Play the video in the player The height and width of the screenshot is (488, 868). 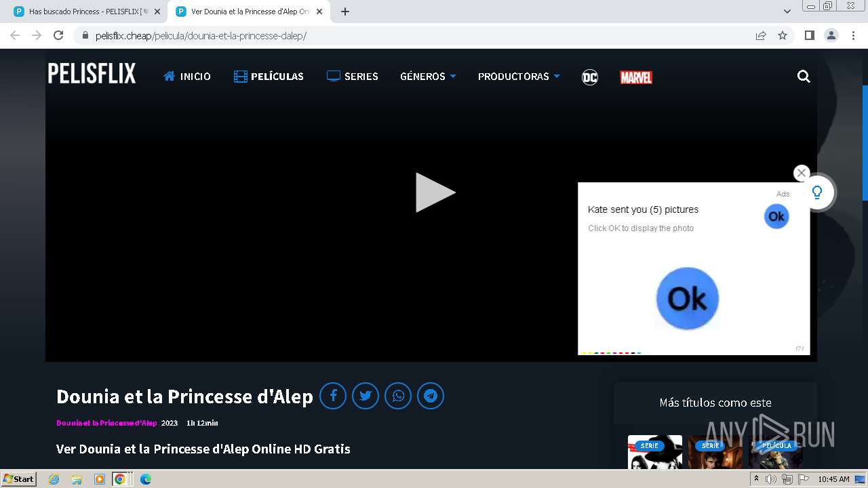[x=435, y=192]
